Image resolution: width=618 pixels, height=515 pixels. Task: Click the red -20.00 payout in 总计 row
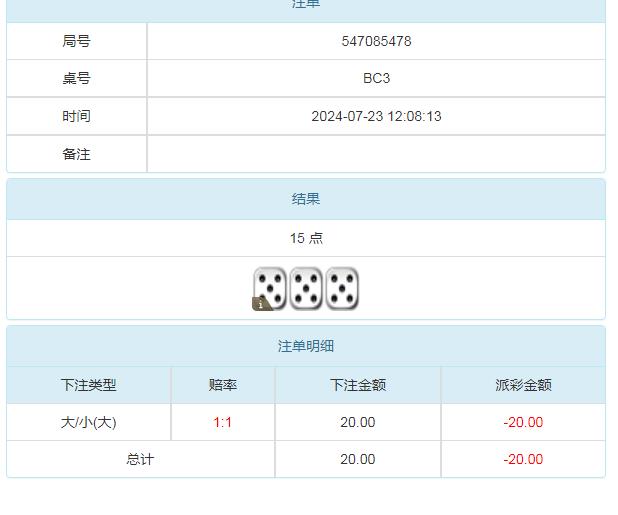coord(523,459)
